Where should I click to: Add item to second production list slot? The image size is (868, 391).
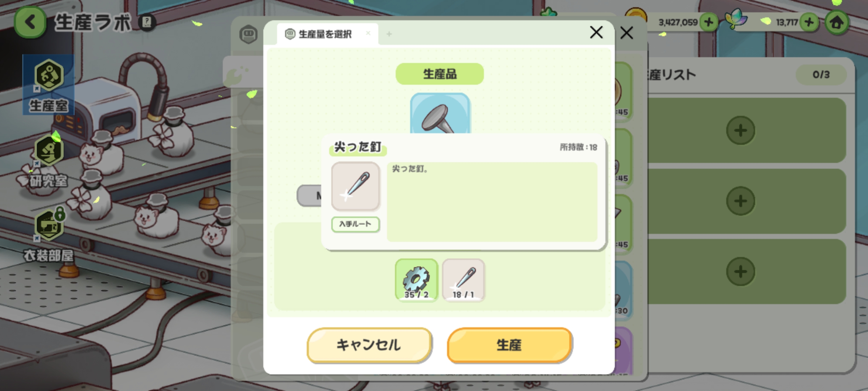[x=740, y=201]
